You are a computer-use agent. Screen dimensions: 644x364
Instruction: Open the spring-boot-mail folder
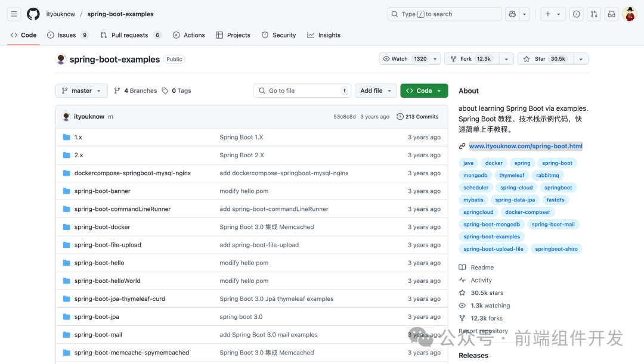(98, 334)
